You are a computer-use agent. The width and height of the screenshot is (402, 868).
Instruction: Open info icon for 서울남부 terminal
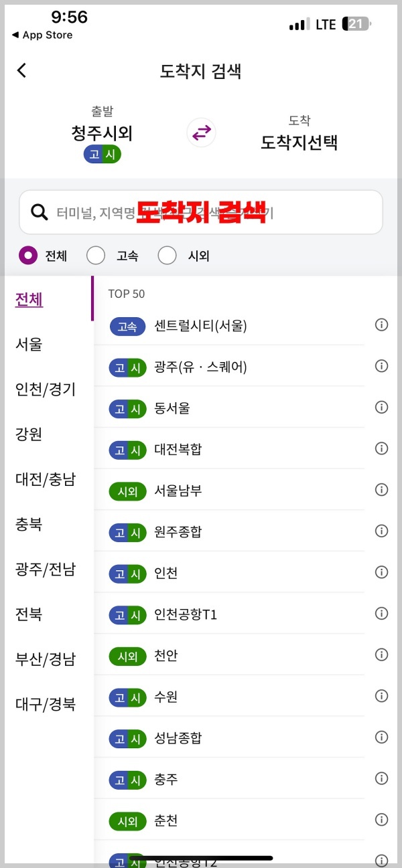pyautogui.click(x=381, y=489)
